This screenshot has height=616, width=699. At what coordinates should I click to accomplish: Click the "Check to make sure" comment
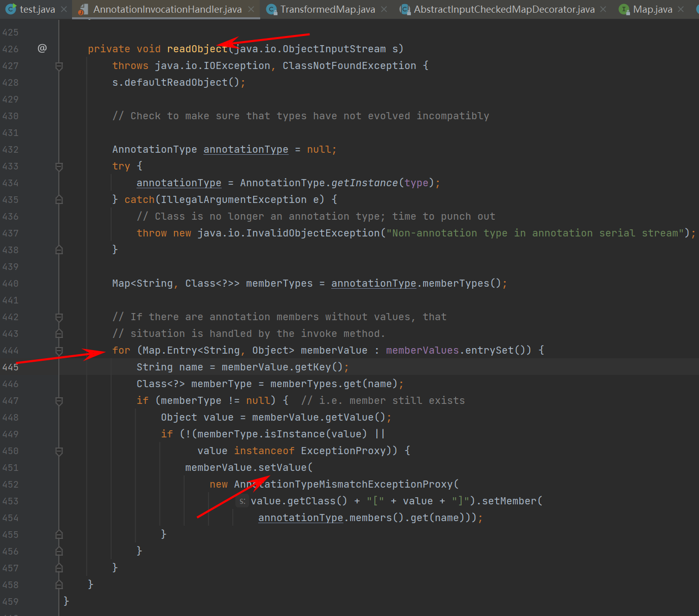(301, 116)
